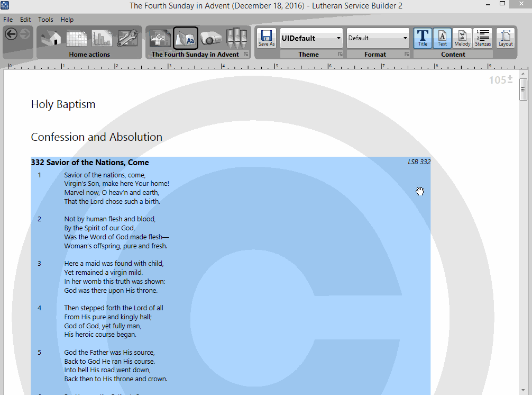
Task: Click the line 'God of God, yet fully man,'
Action: [x=103, y=326]
